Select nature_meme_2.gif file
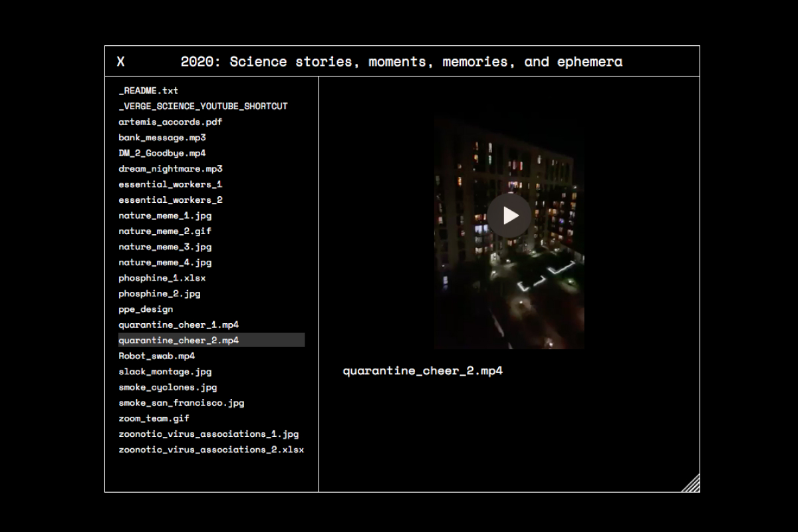 (165, 231)
